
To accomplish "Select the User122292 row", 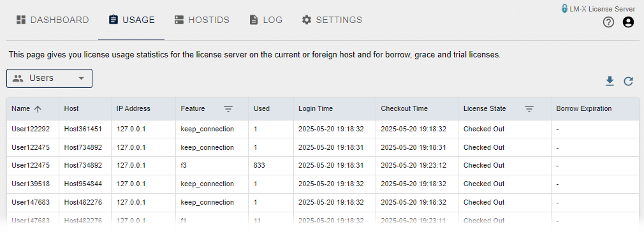I will pyautogui.click(x=323, y=129).
